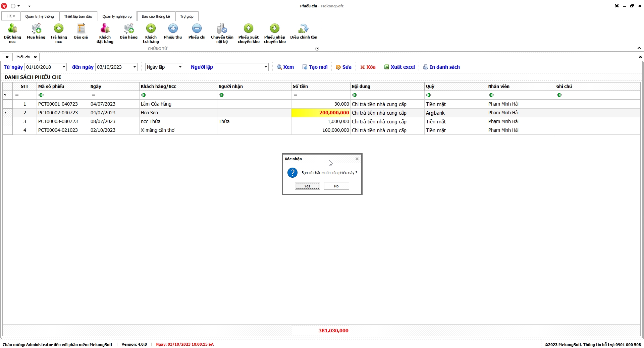Sort by the Mã số phiếu column header
This screenshot has width=644, height=348.
pyautogui.click(x=63, y=86)
